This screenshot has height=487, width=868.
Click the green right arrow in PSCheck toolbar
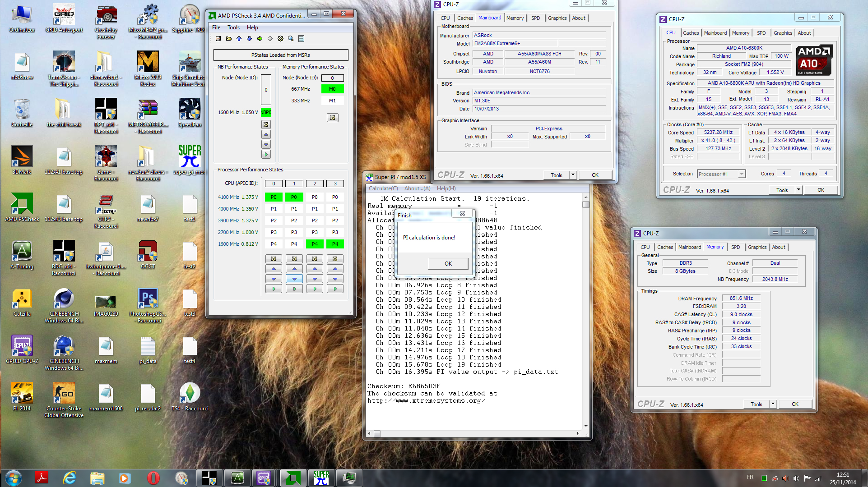pos(260,39)
